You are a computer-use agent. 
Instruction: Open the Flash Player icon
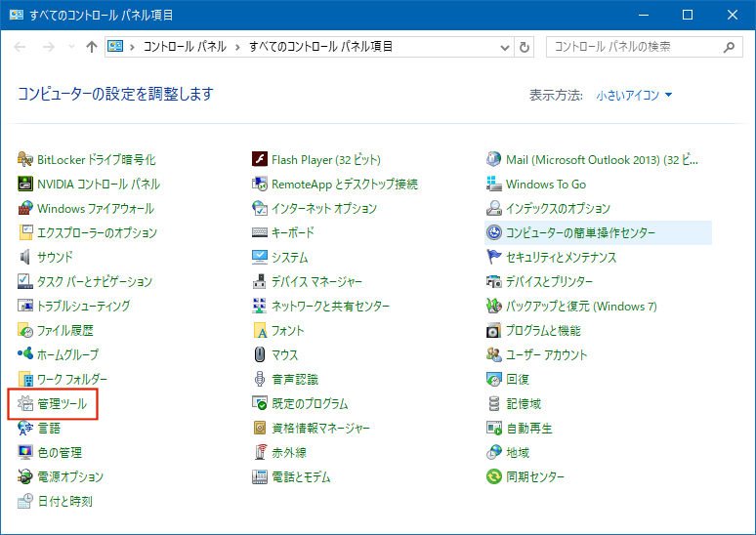[260, 159]
